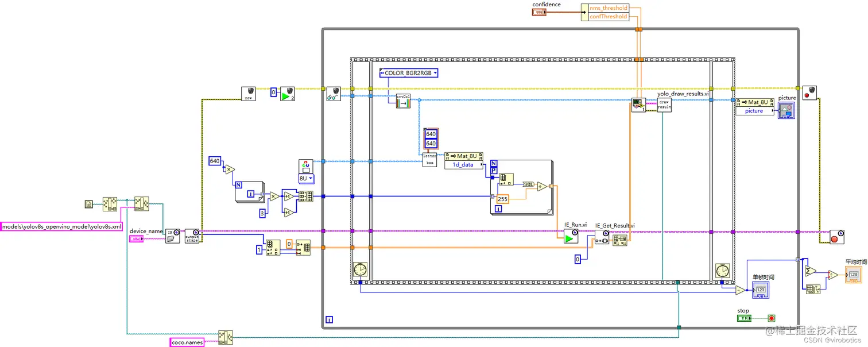The height and width of the screenshot is (347, 868).
Task: Click the coco.names string constant
Action: click(x=187, y=342)
